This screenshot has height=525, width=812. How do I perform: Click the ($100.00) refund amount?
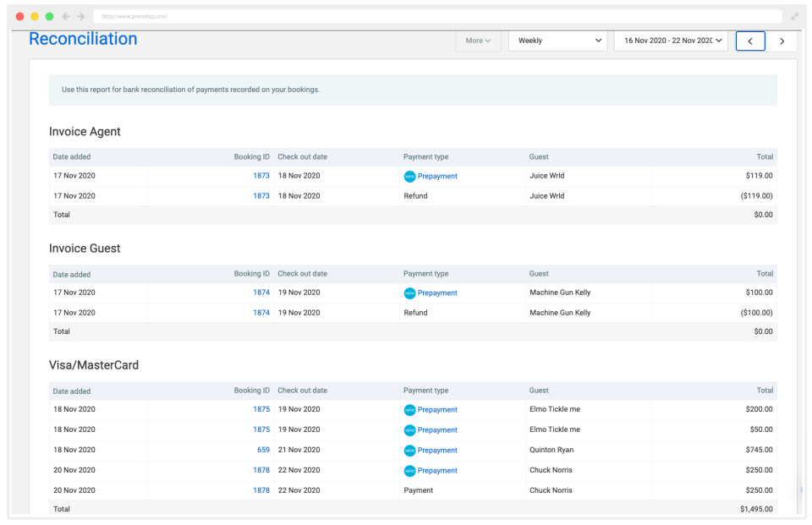click(x=756, y=313)
